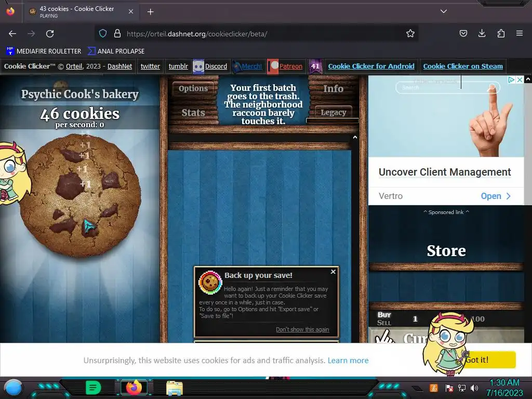Rename Psychic Cook's bakery

click(x=80, y=95)
